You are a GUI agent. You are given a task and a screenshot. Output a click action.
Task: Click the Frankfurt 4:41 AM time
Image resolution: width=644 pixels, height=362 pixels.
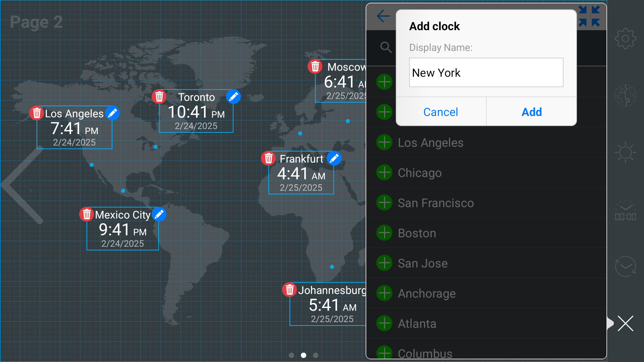tap(301, 174)
